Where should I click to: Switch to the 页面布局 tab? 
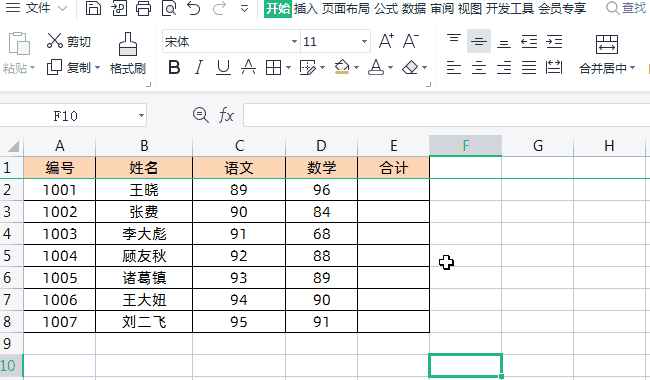[x=346, y=8]
